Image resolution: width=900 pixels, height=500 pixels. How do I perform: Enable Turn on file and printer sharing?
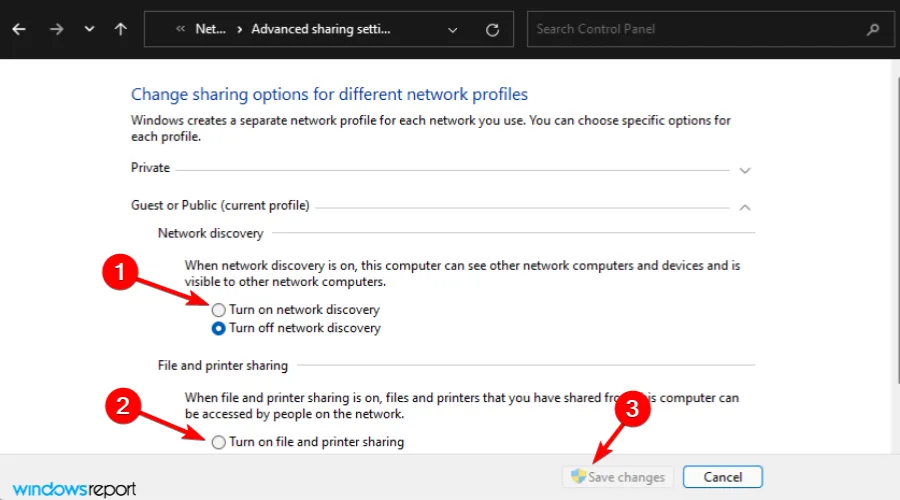click(219, 442)
